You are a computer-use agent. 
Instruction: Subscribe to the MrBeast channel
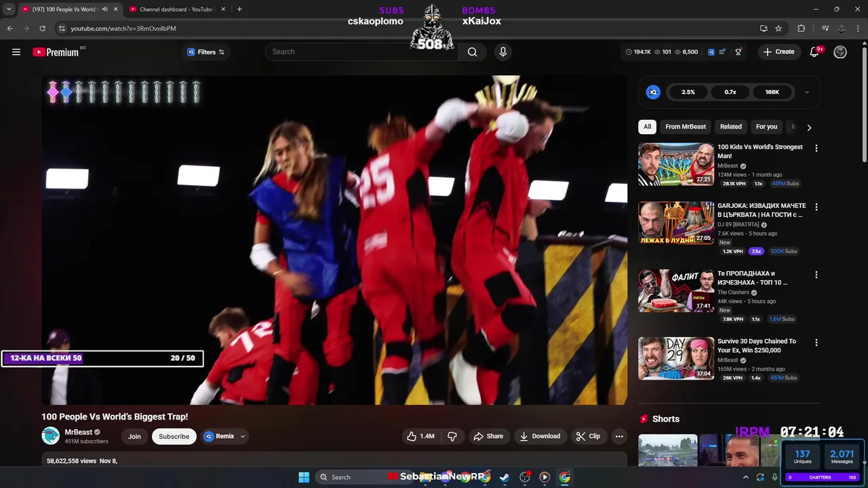(x=174, y=436)
